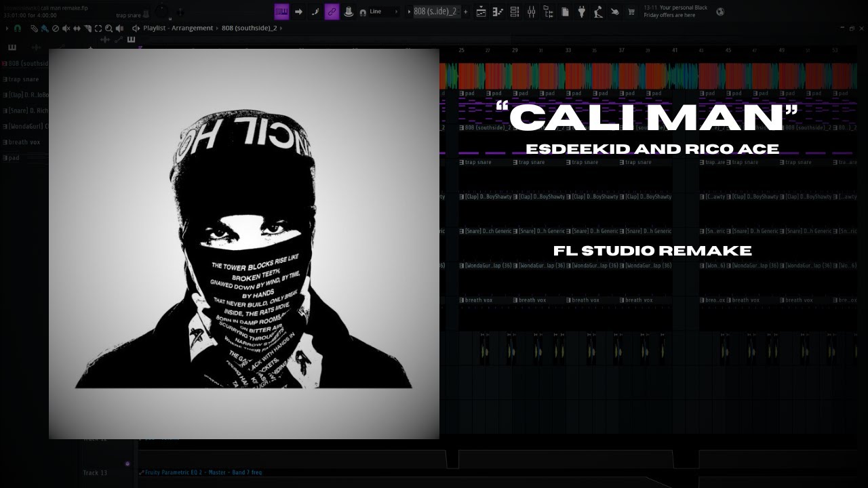Screen dimensions: 868x488
Task: Select the [WondaGurl] pattern in picker
Action: (25, 126)
